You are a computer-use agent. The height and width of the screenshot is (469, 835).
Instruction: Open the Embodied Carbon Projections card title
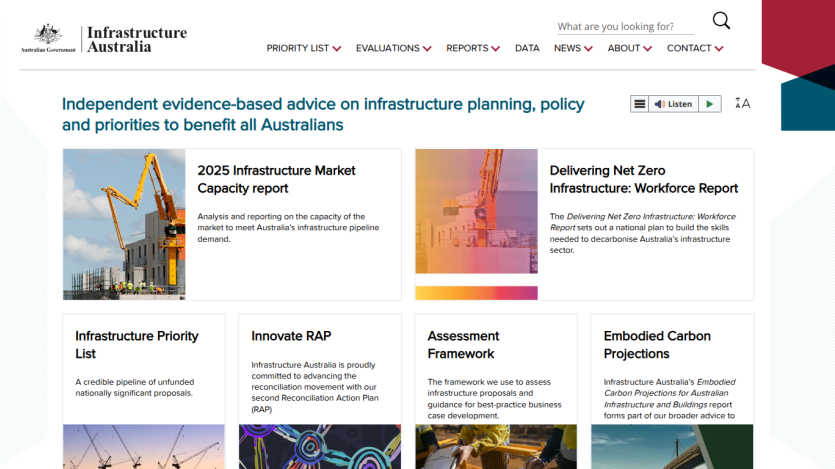[x=657, y=345]
